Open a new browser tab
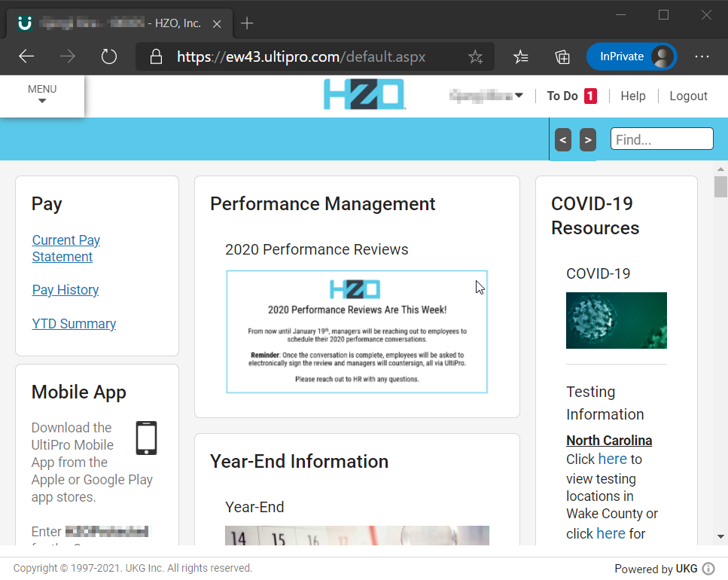 [247, 23]
